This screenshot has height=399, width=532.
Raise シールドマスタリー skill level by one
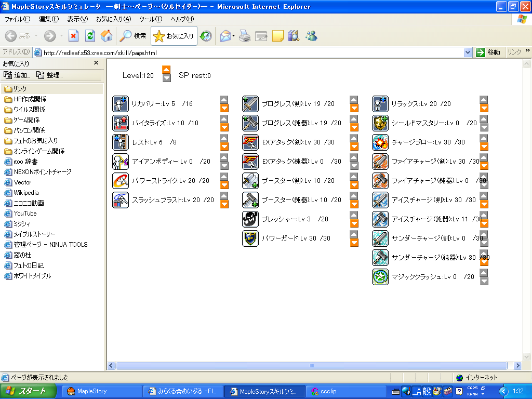pos(484,119)
